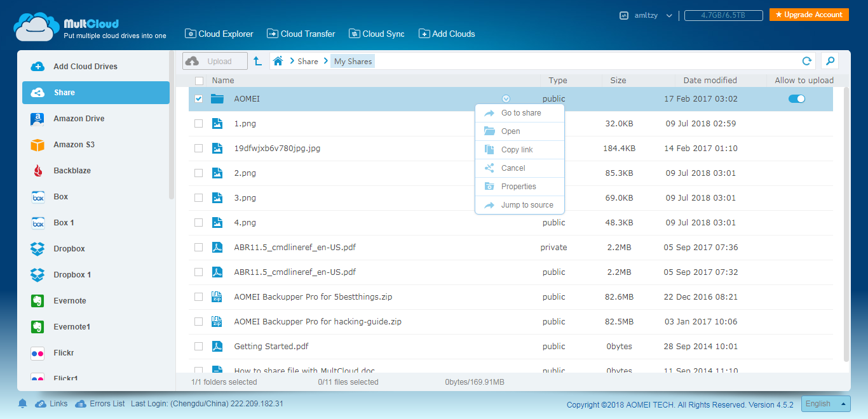This screenshot has height=419, width=868.
Task: Click the Upgrade Account button
Action: pyautogui.click(x=808, y=15)
